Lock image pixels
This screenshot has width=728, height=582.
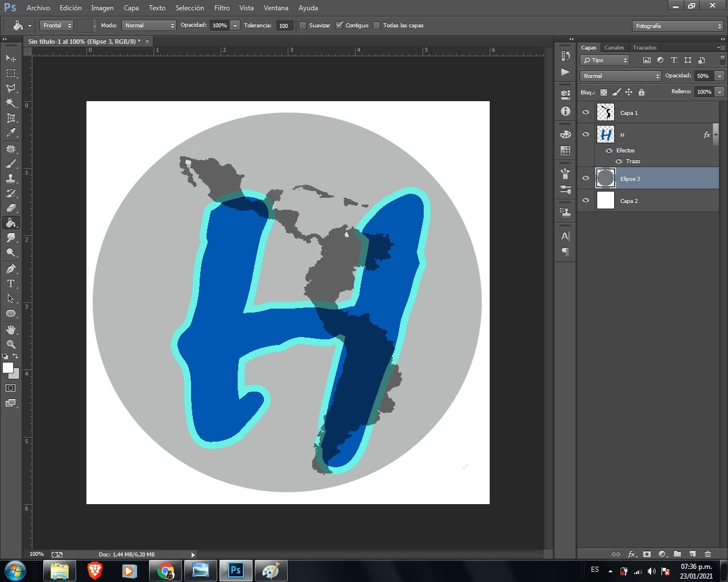pos(616,92)
